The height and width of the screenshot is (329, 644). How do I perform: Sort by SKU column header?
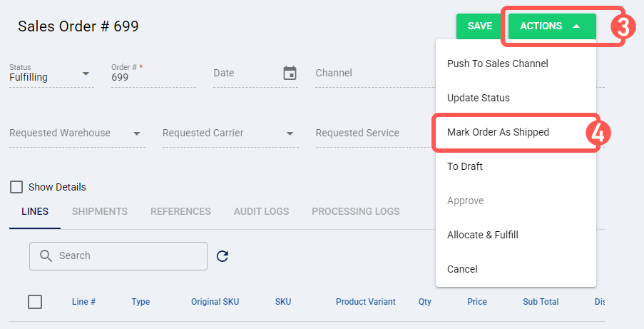pos(283,302)
